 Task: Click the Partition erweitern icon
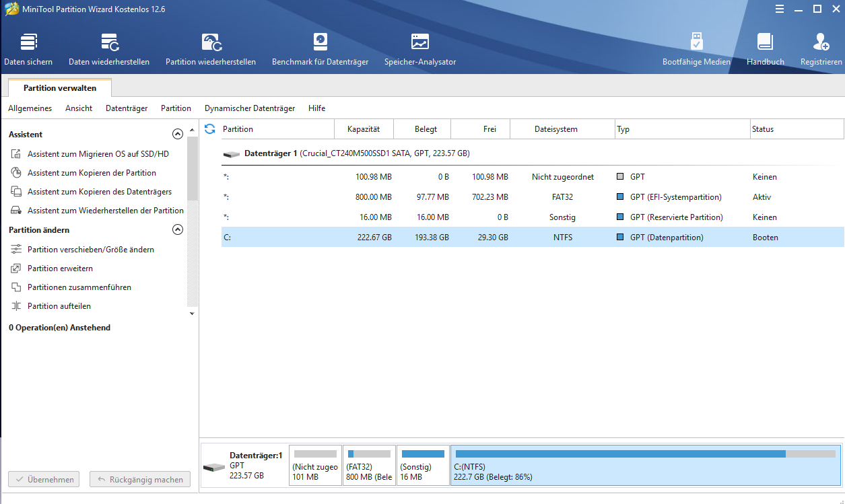click(x=16, y=268)
